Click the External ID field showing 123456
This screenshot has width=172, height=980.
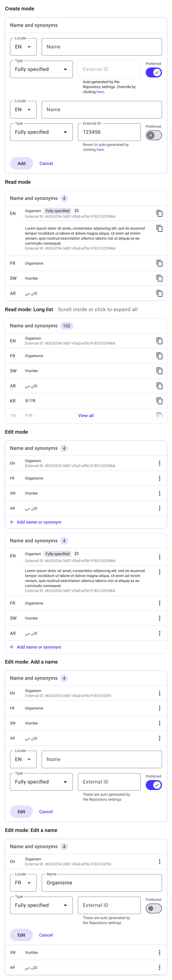click(109, 132)
